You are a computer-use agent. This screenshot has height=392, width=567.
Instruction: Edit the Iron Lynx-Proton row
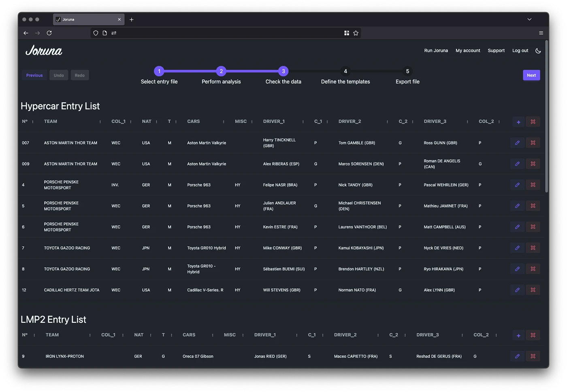point(517,356)
